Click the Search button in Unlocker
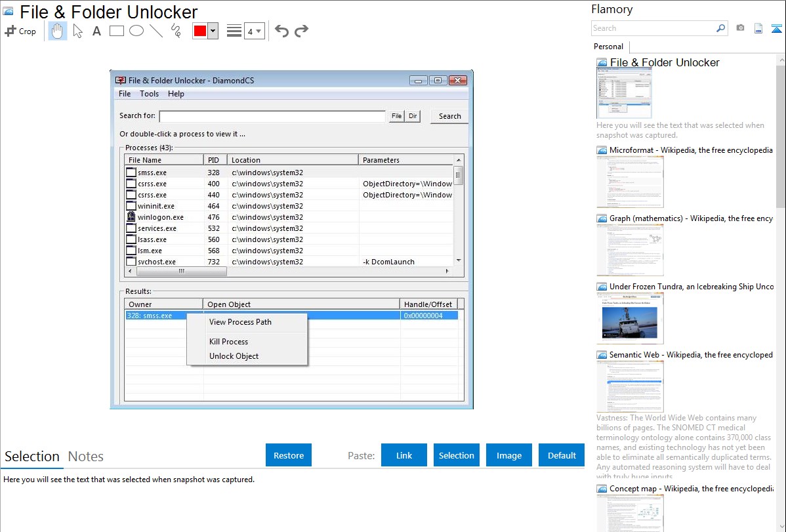The image size is (786, 532). pos(449,116)
